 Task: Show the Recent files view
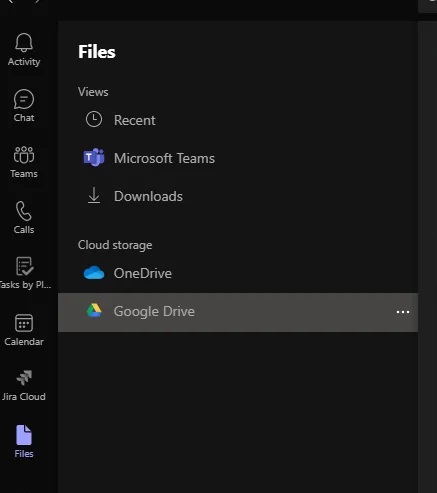pos(238,120)
